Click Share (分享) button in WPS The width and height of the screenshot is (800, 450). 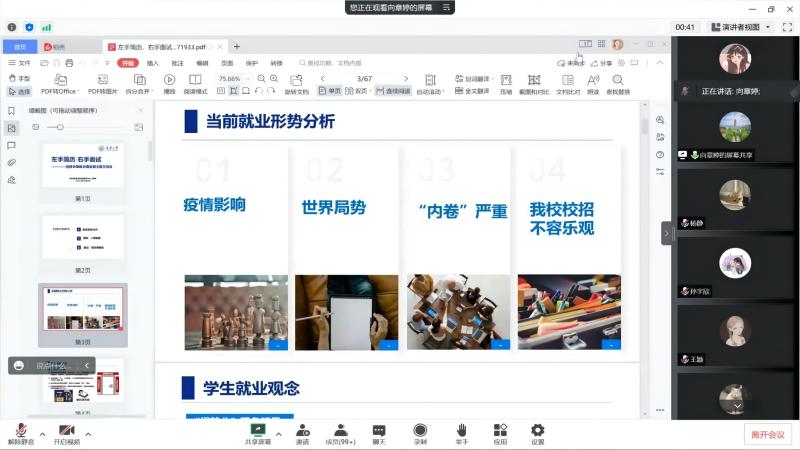click(x=602, y=63)
